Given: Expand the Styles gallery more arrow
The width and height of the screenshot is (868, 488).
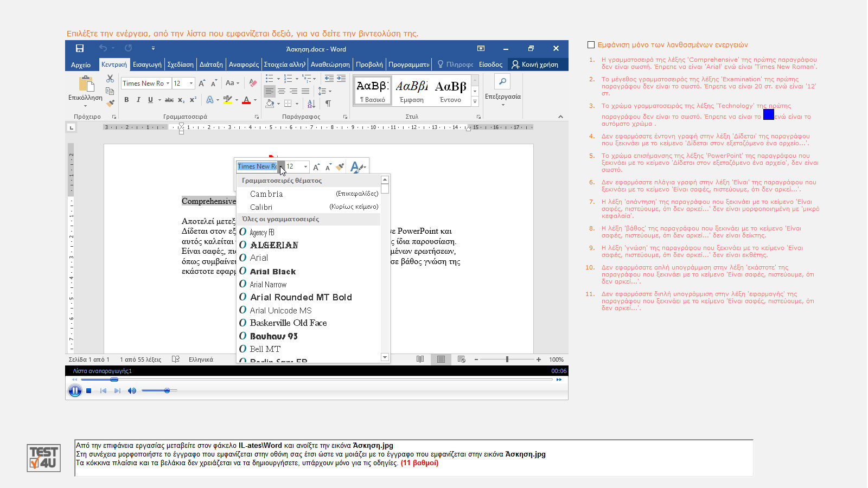Looking at the screenshot, I should [475, 101].
